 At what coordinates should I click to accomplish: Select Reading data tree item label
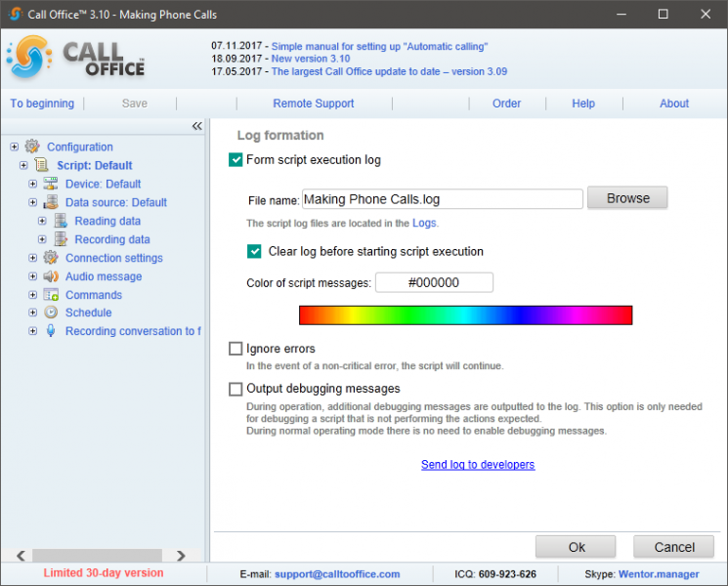(107, 221)
